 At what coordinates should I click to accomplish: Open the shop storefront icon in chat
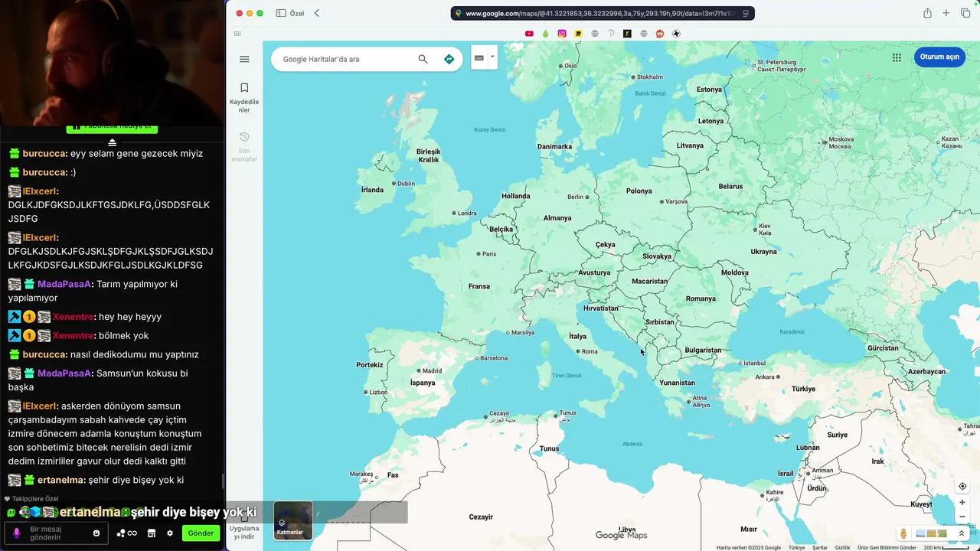[x=152, y=533]
